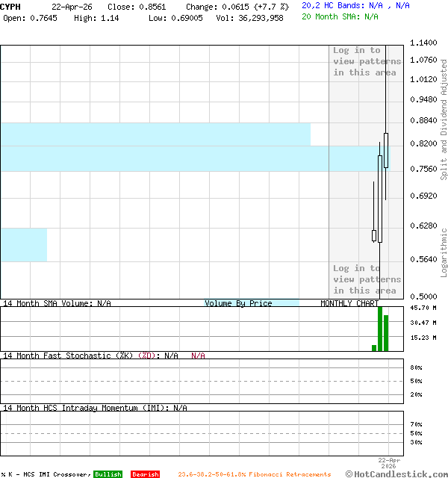Click the MONTHLY CHART label
Screen dimensions: 448x478
(x=349, y=303)
